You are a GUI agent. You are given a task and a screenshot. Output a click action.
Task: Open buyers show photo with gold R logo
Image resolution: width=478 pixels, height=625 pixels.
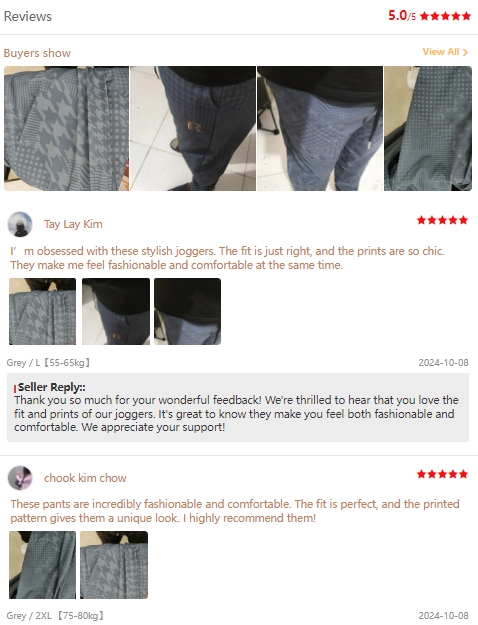click(193, 128)
